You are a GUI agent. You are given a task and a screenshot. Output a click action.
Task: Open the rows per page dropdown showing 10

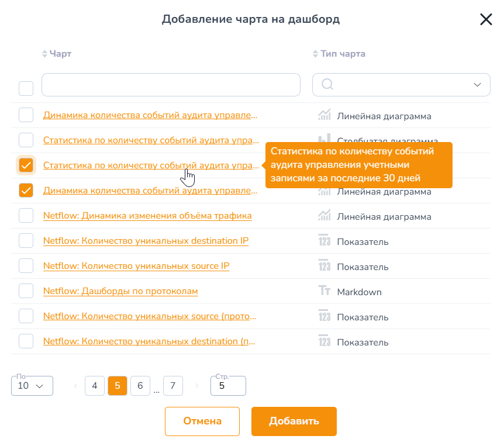tap(32, 386)
